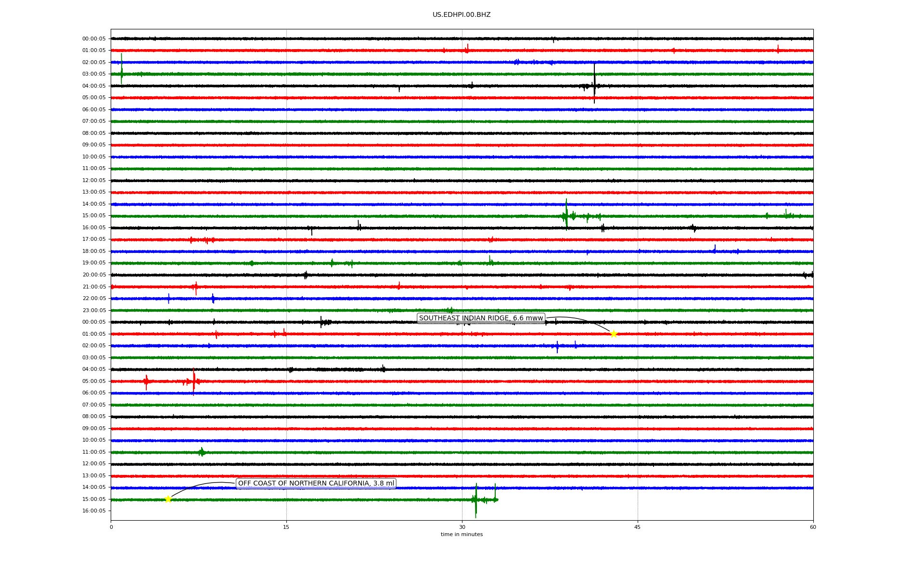Select the OFF COAST OF NORTHERN CALIFORNIA annotation
The width and height of the screenshot is (924, 578).
(x=316, y=484)
